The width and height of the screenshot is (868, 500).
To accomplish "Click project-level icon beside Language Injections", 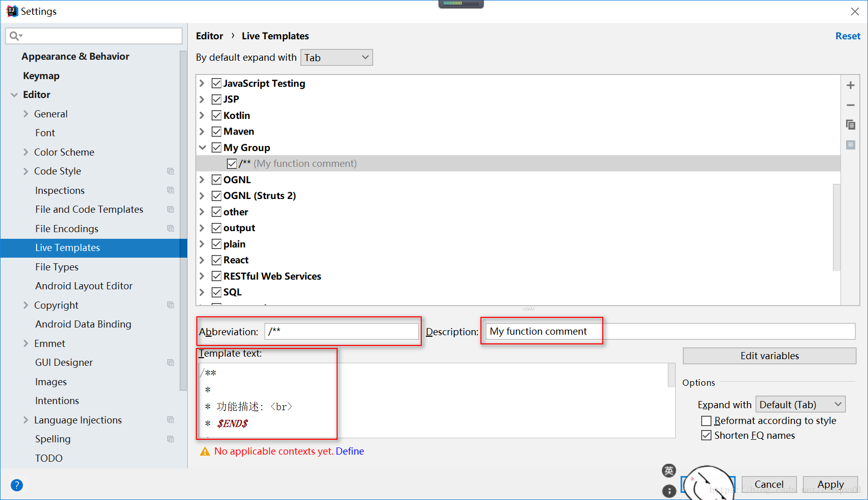I will coord(171,420).
